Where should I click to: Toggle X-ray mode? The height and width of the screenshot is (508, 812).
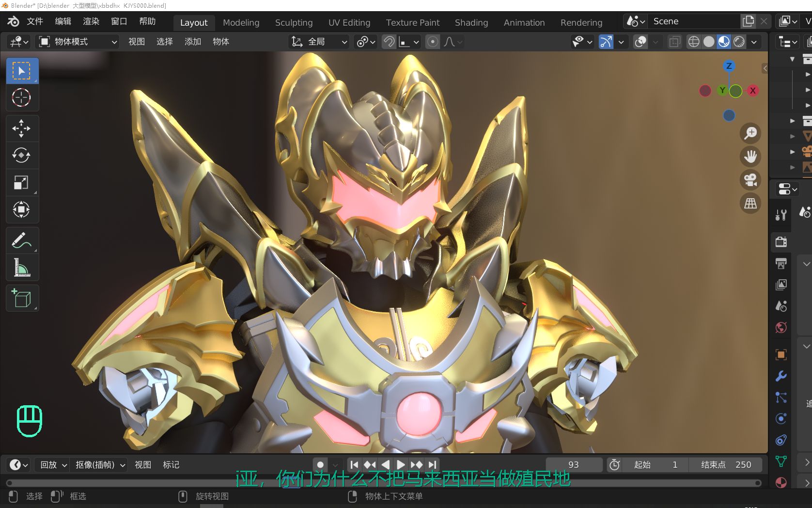(x=674, y=42)
